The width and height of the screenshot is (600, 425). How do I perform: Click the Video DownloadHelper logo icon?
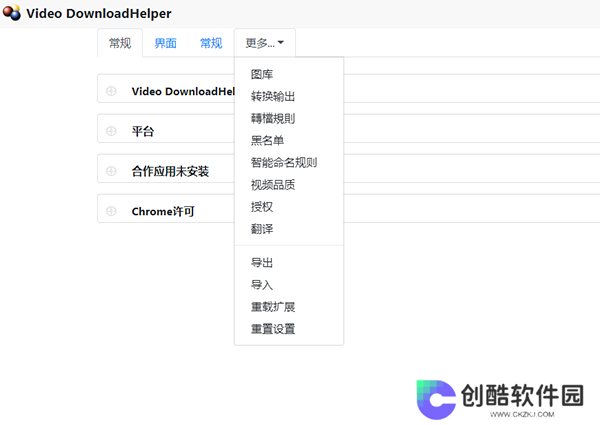12,13
